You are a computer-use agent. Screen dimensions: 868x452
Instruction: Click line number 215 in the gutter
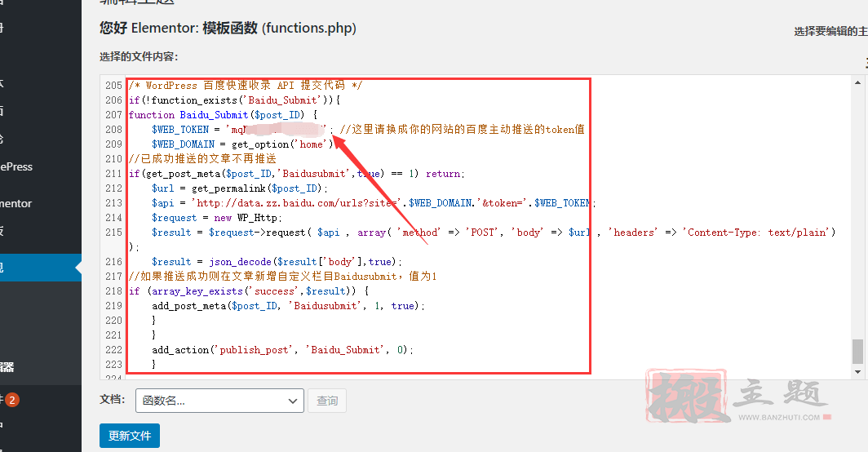(113, 232)
